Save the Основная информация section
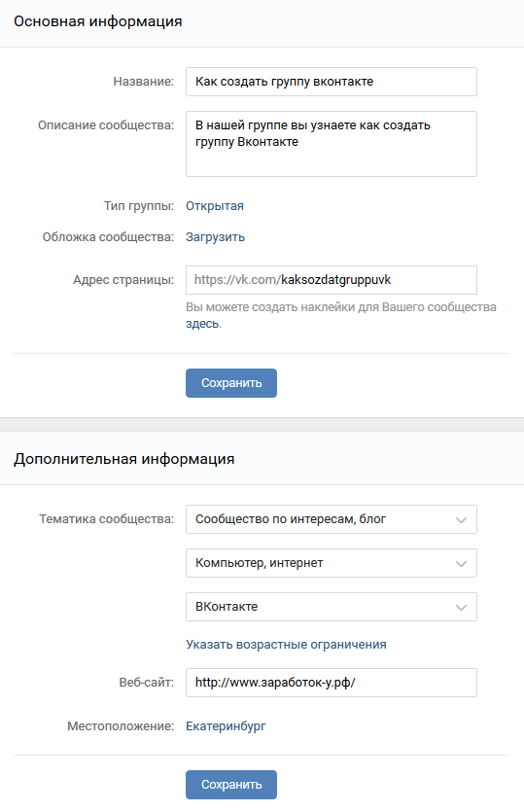Image resolution: width=524 pixels, height=812 pixels. click(231, 383)
